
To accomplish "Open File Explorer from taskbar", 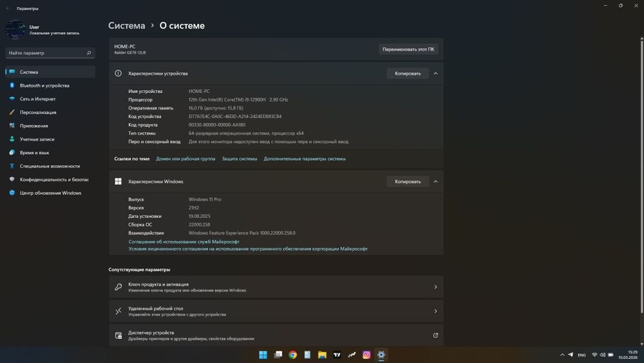I will coord(323,355).
